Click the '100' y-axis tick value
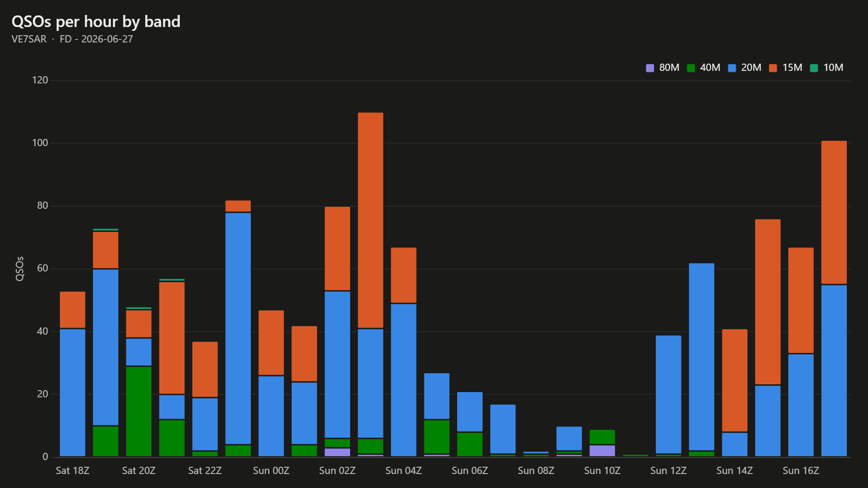Viewport: 868px width, 488px height. [40, 143]
